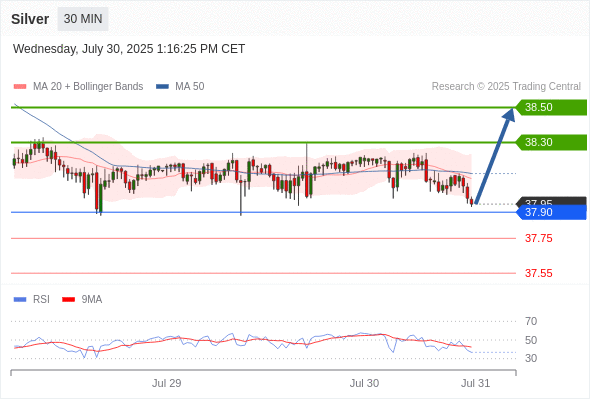Toggle the 9MA legend entry
This screenshot has height=400, width=590.
click(82, 300)
